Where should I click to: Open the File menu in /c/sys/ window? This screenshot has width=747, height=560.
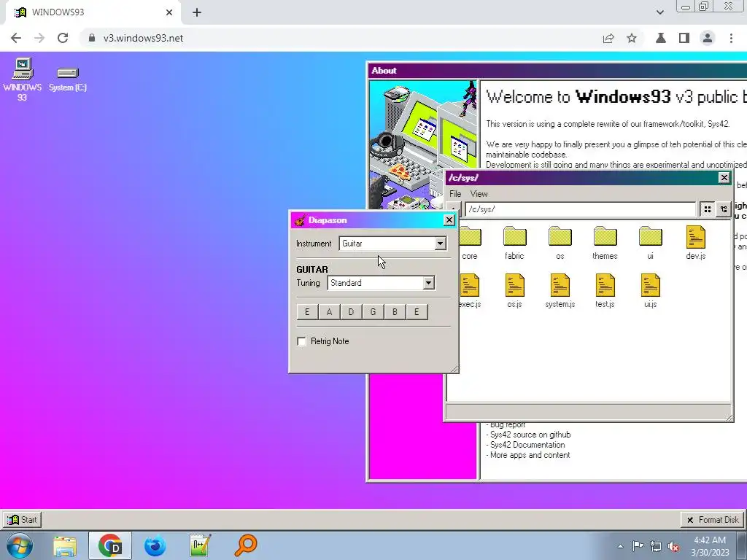455,194
